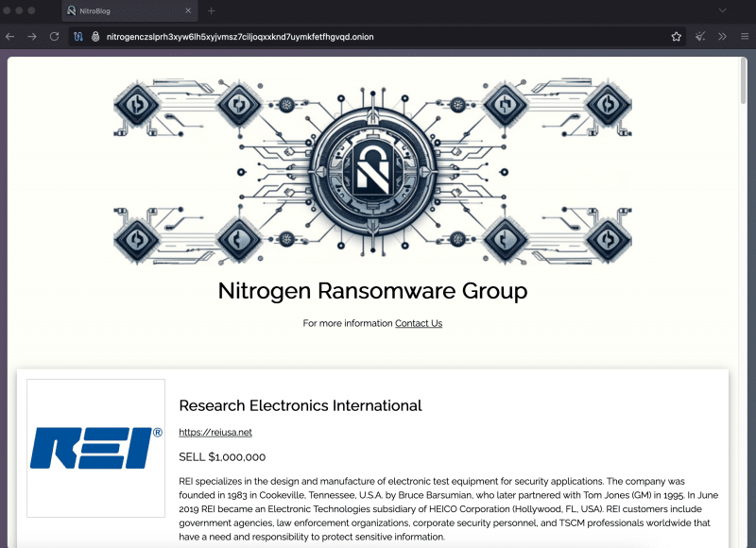Expand the extensions overflow chevron
Image resolution: width=756 pixels, height=548 pixels.
pyautogui.click(x=721, y=37)
